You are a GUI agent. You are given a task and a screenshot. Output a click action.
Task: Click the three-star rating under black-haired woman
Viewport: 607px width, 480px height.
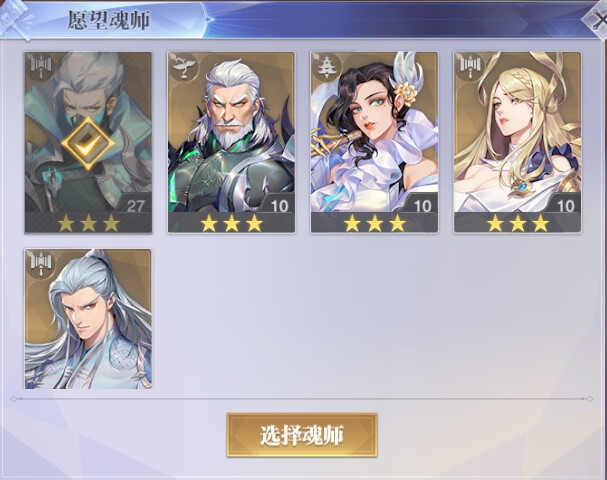coord(375,223)
